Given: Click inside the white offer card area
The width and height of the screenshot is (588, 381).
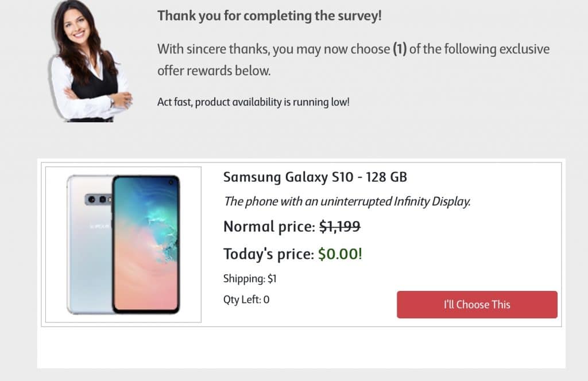Looking at the screenshot, I should click(345, 344).
